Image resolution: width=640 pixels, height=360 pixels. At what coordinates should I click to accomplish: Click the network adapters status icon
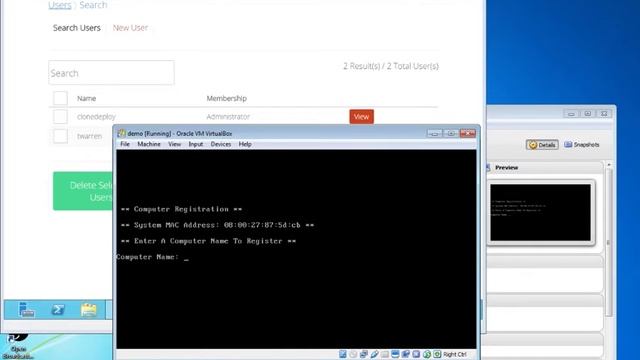click(364, 354)
